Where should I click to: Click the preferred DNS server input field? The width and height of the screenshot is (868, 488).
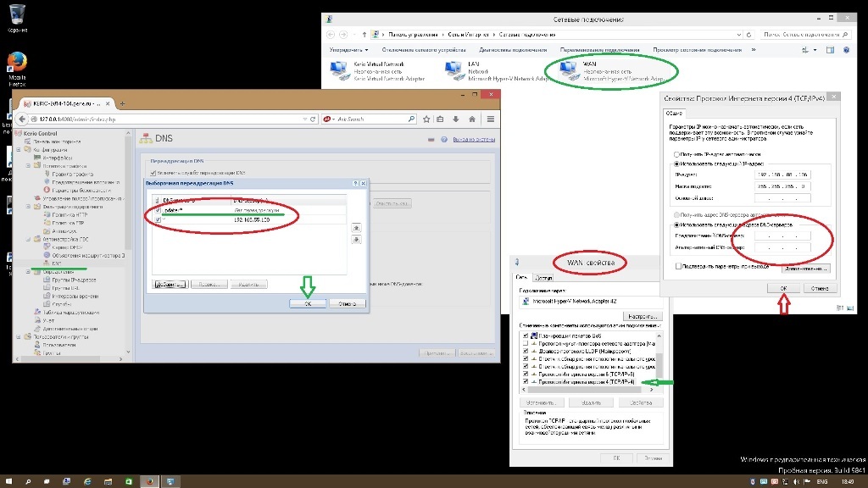point(781,236)
